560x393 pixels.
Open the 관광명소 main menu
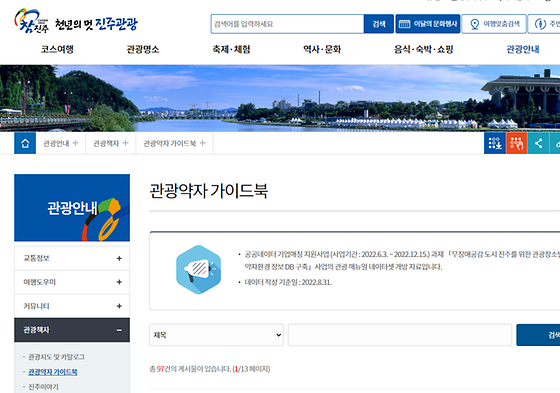(x=143, y=49)
